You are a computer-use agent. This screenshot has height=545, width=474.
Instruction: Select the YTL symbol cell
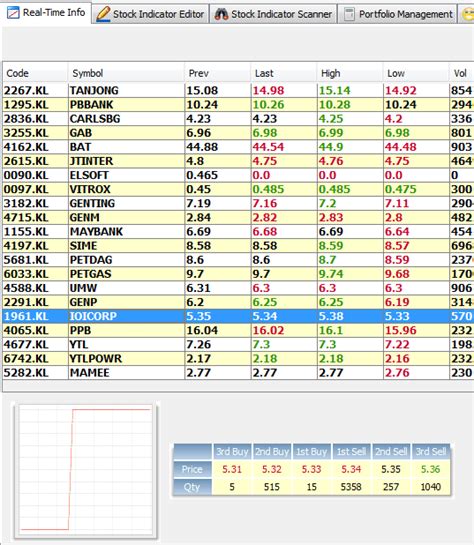tap(126, 345)
